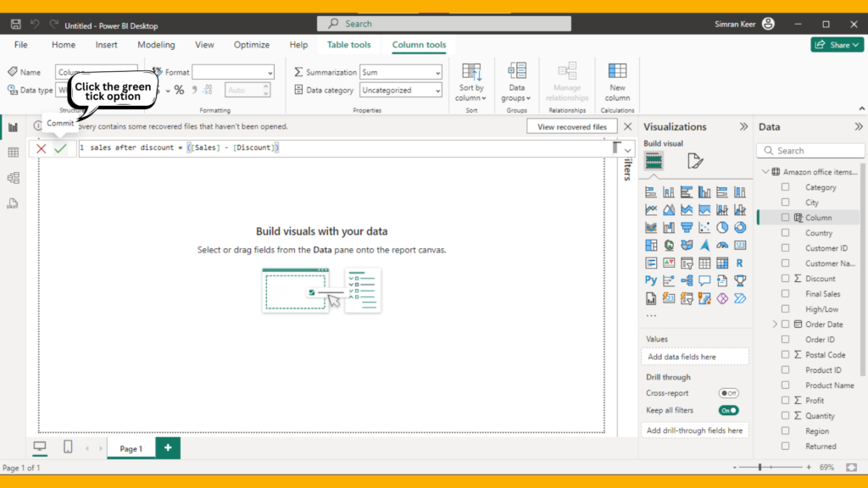Open the File menu
This screenshot has width=868, height=488.
[x=21, y=45]
